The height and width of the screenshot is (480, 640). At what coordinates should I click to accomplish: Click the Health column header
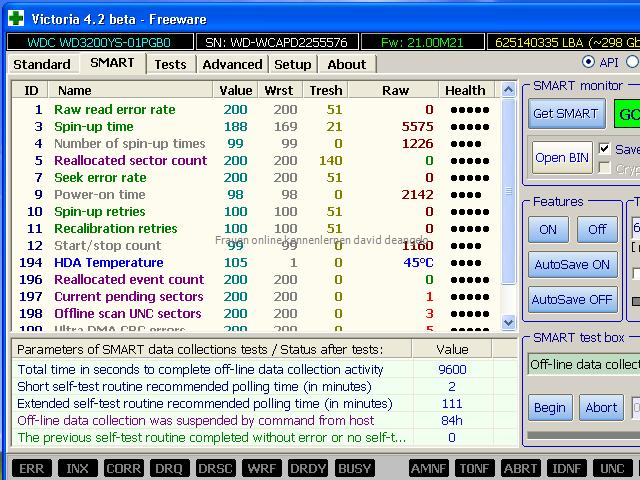pyautogui.click(x=466, y=90)
